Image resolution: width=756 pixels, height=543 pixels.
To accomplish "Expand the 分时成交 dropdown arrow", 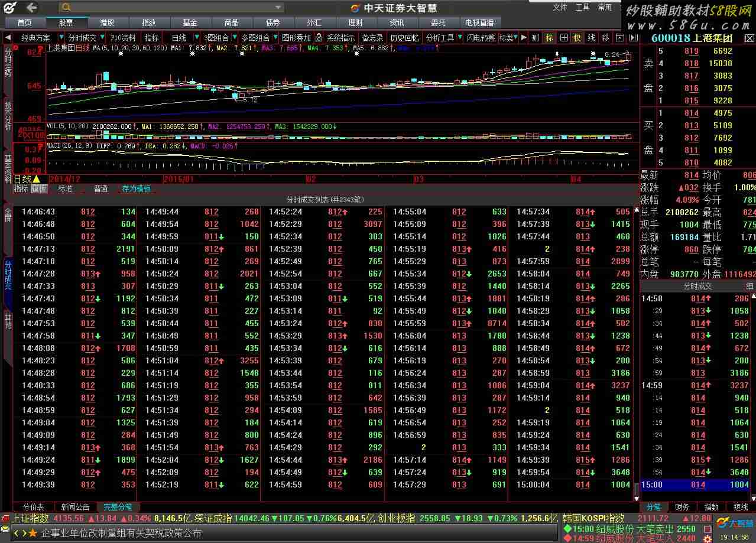I will pos(102,37).
